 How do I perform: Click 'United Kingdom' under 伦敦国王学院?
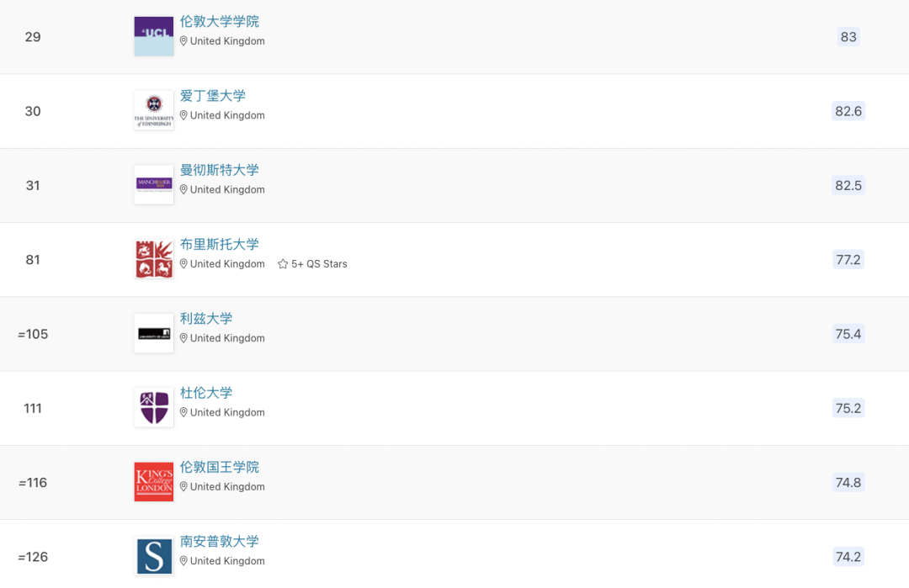[x=227, y=486]
